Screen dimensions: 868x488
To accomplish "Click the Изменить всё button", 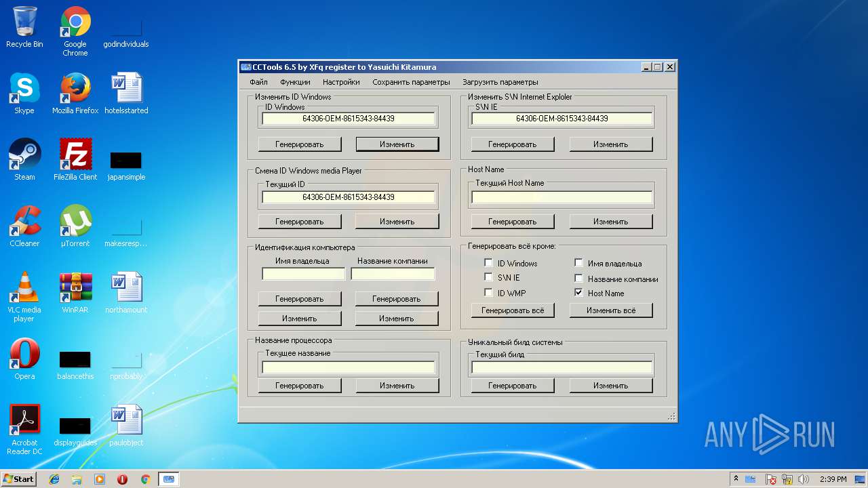I will point(611,310).
